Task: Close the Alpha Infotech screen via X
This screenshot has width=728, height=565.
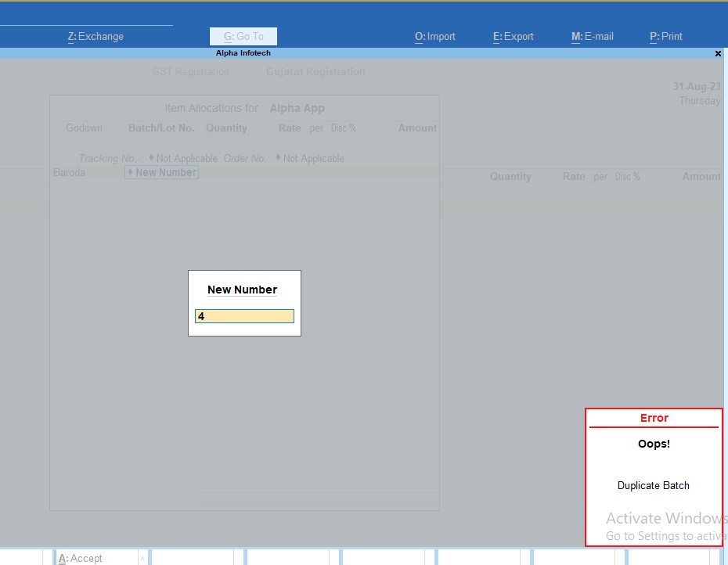Action: (718, 53)
